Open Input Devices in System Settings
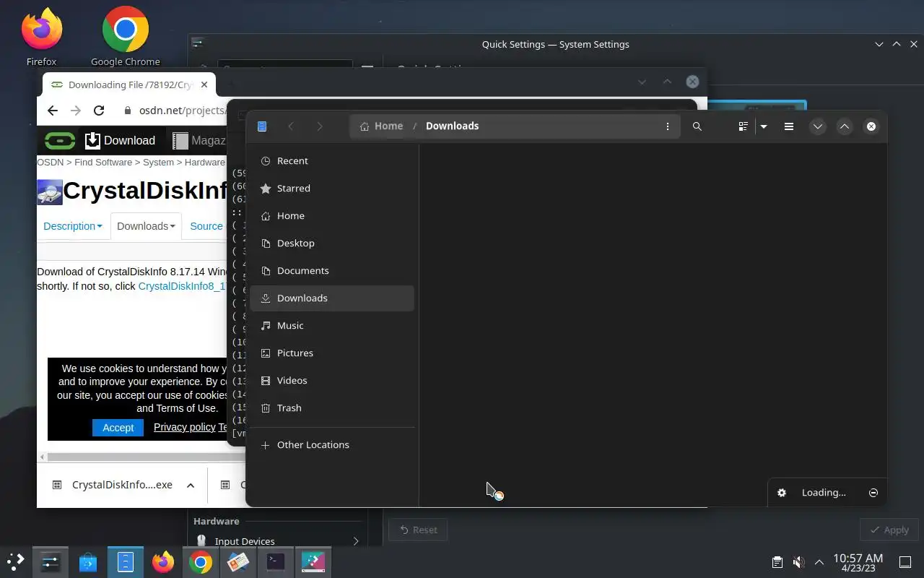 click(278, 541)
